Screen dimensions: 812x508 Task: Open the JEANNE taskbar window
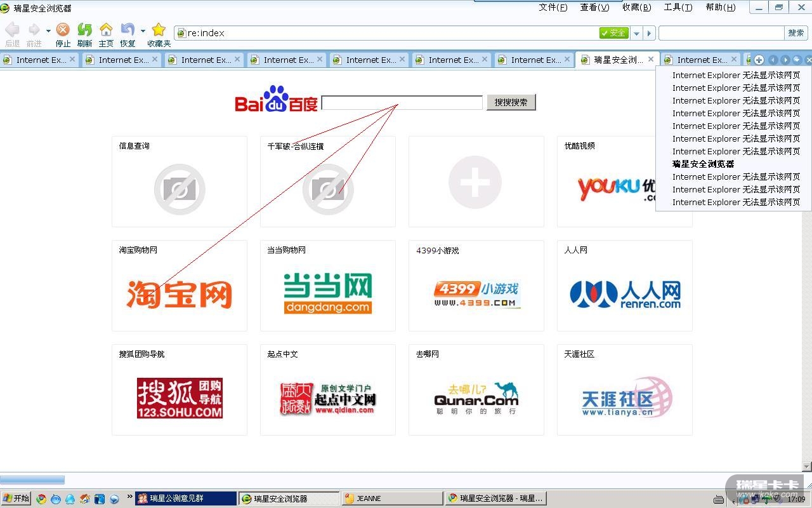[391, 498]
